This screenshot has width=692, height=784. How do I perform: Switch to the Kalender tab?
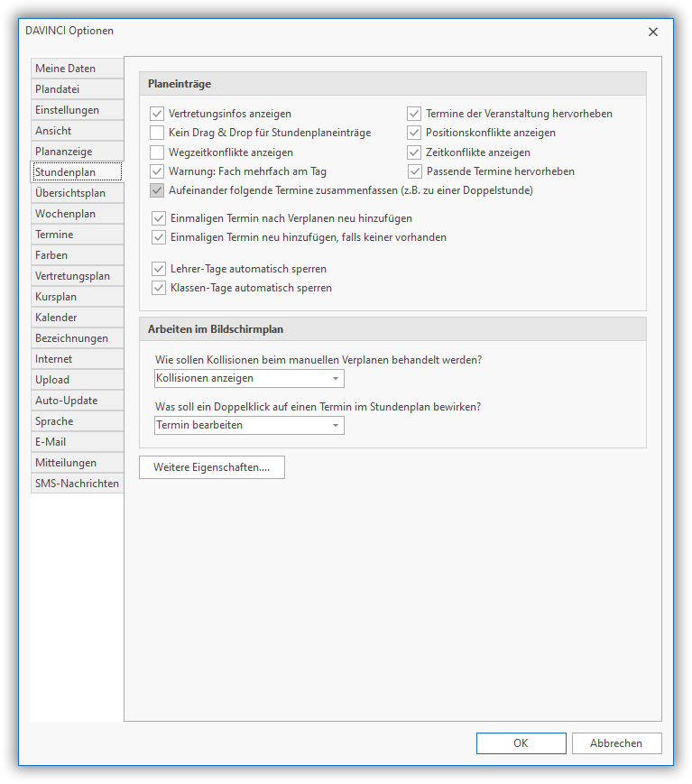coord(77,318)
